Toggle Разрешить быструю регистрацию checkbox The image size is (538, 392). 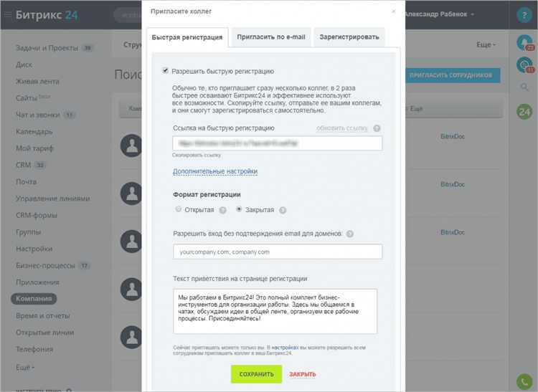(166, 71)
